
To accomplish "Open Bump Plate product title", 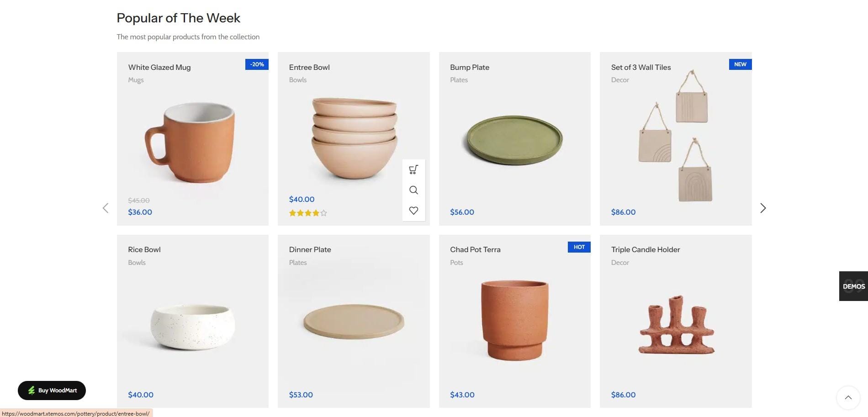I will point(469,67).
